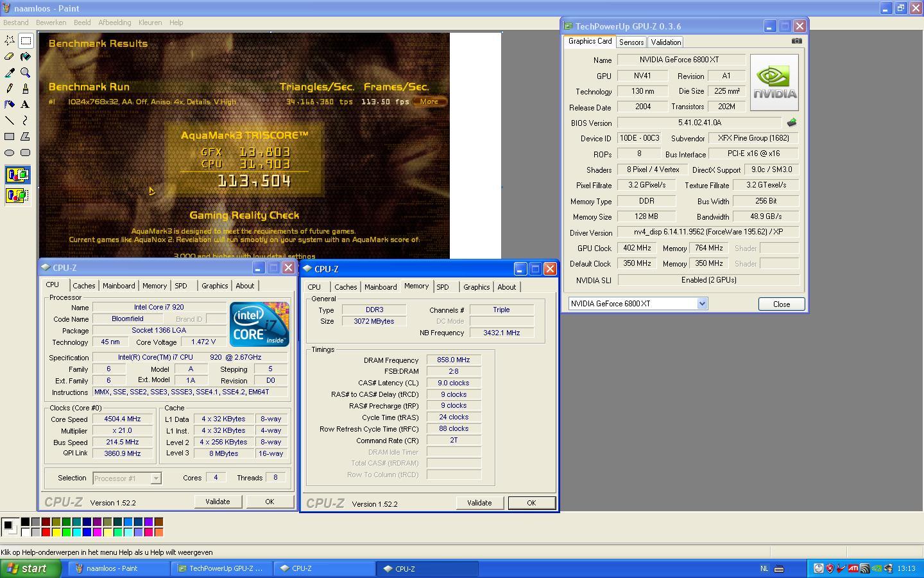
Task: Click OK in the CPU-Z Memory window
Action: (531, 503)
